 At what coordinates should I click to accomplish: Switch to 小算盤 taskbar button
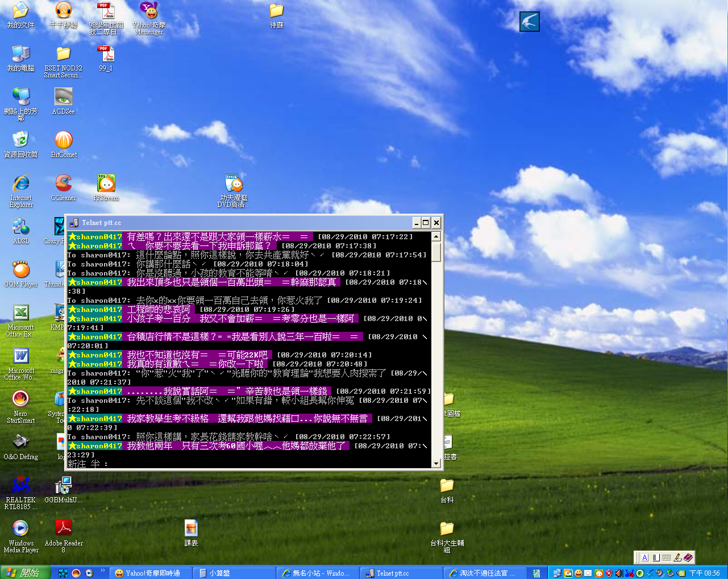pos(234,573)
